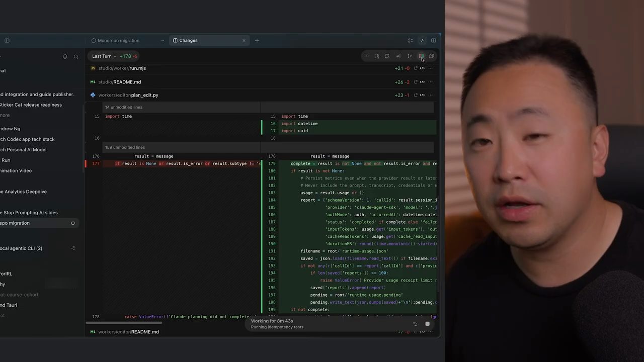
Task: Click the copy stacked squares icon
Action: (x=431, y=56)
